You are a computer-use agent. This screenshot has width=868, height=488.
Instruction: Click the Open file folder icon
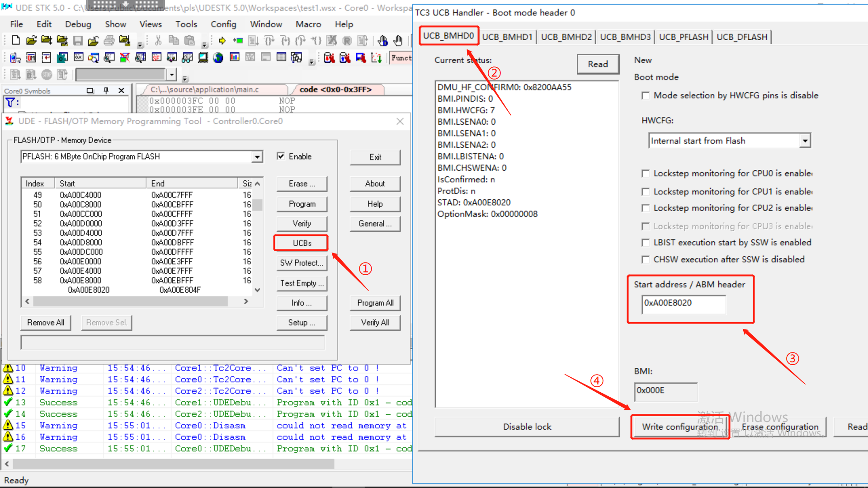tap(31, 41)
